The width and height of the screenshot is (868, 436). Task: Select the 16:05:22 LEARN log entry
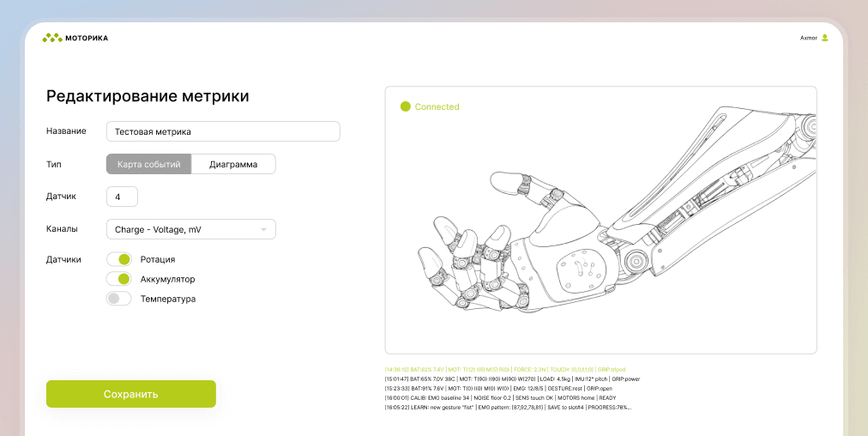(508, 408)
